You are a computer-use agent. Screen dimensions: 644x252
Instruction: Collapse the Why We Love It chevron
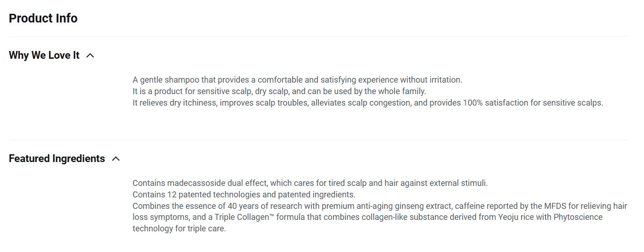(90, 56)
